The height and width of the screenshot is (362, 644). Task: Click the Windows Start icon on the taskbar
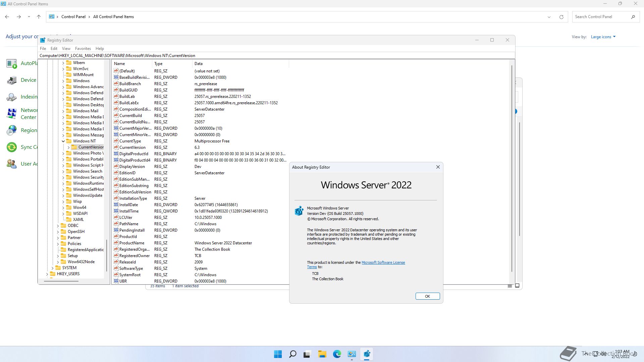click(x=278, y=354)
